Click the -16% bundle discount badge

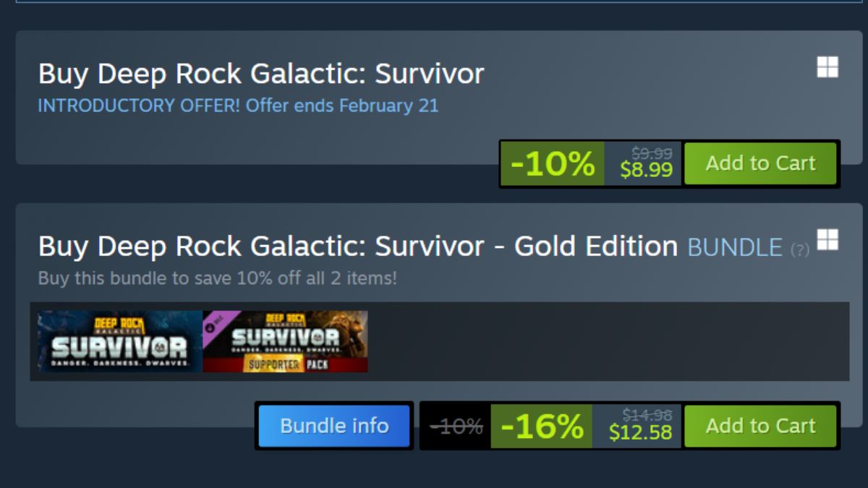pyautogui.click(x=542, y=426)
